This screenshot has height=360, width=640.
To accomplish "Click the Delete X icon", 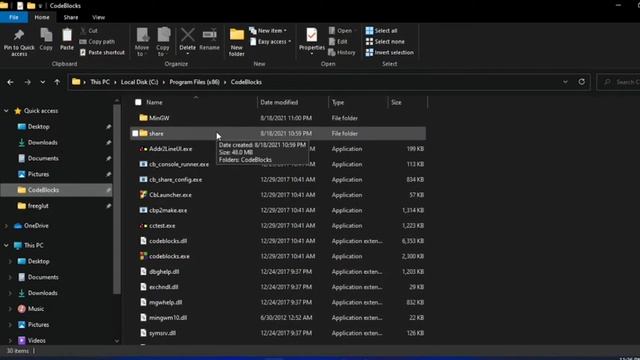I will [187, 35].
